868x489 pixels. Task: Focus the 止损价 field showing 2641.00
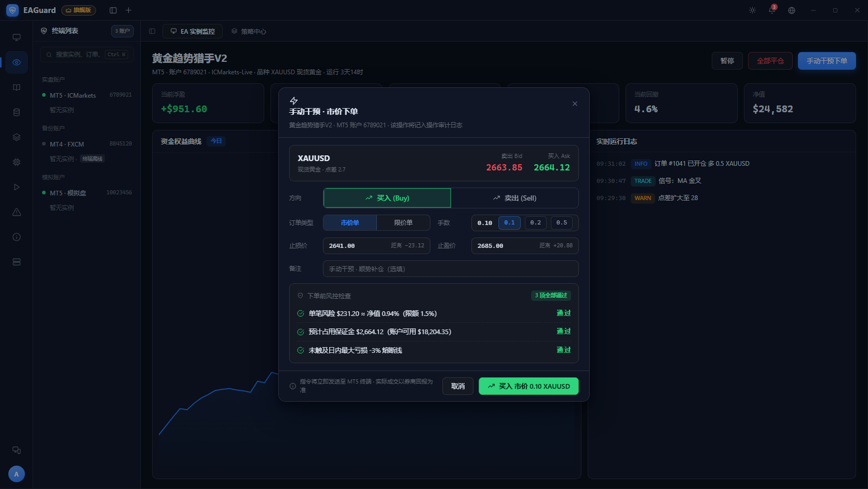(x=376, y=246)
